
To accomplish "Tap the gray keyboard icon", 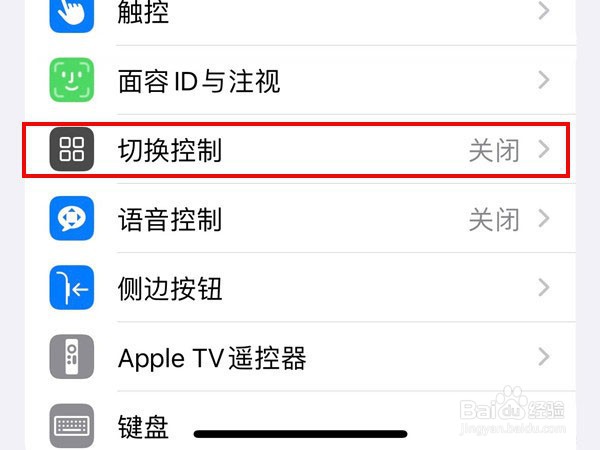I will tap(72, 426).
